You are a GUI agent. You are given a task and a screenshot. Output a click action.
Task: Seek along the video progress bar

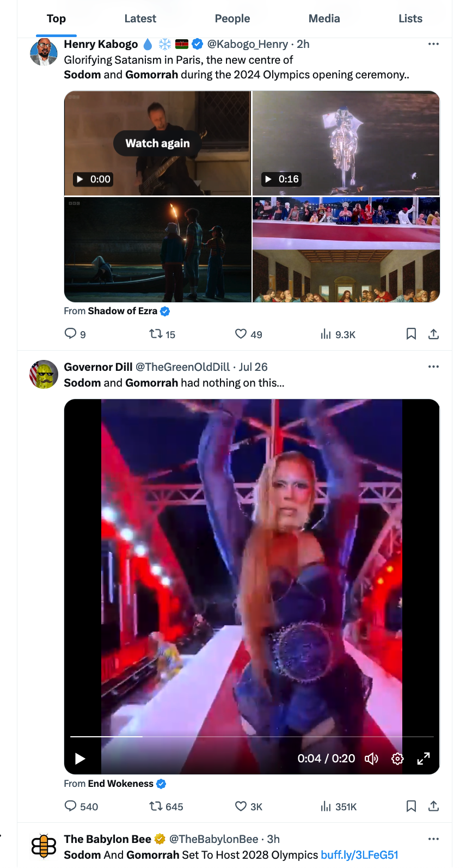(252, 737)
